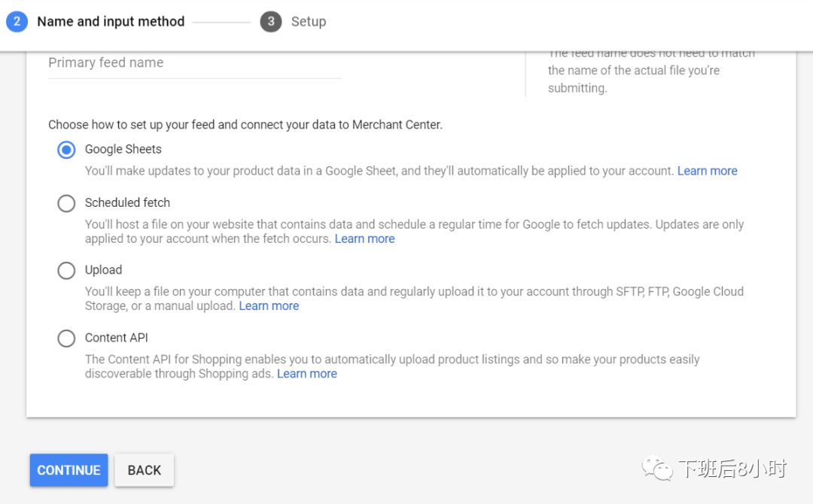Click the BACK button

(145, 470)
